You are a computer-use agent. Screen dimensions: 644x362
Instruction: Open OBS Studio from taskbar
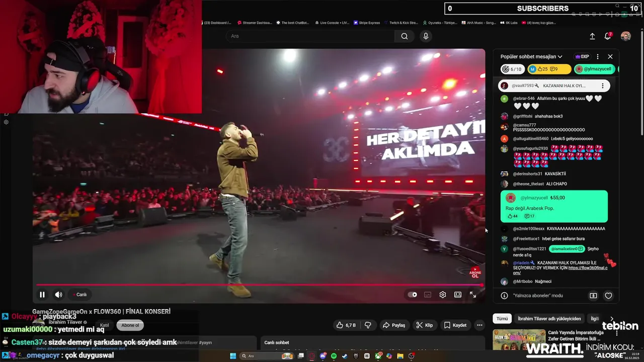(411, 356)
